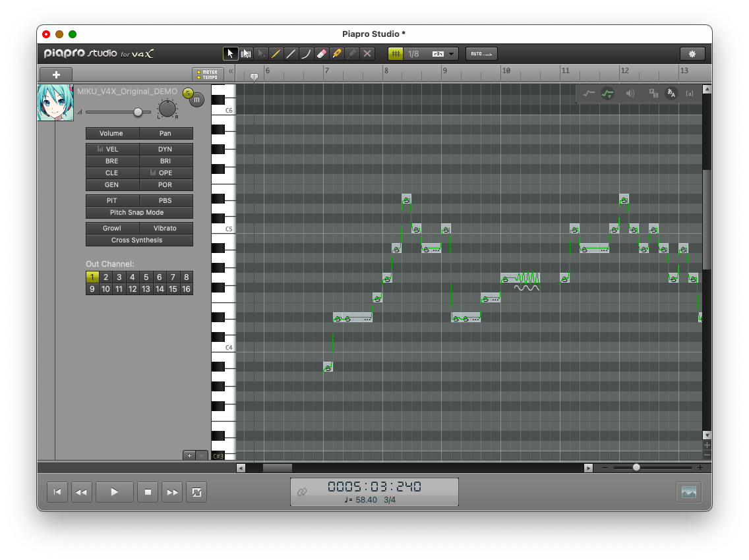Select the orange cutter knife tool
This screenshot has width=749, height=560.
click(x=337, y=54)
